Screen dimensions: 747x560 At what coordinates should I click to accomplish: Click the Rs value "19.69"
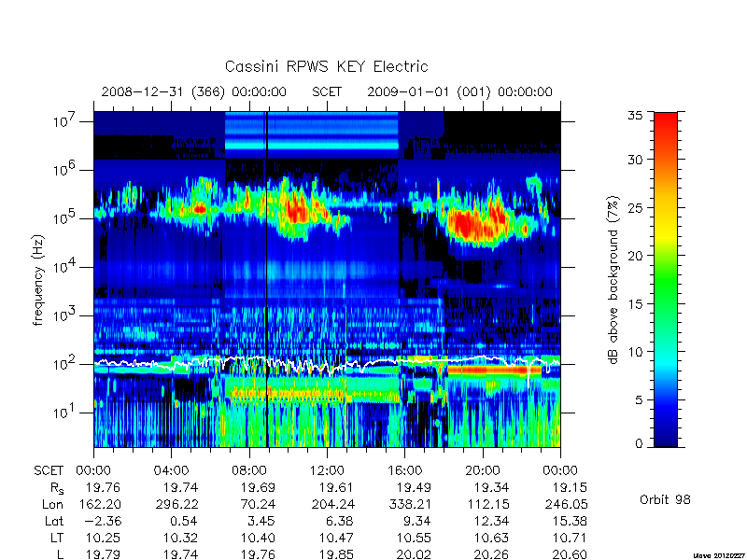tap(258, 487)
